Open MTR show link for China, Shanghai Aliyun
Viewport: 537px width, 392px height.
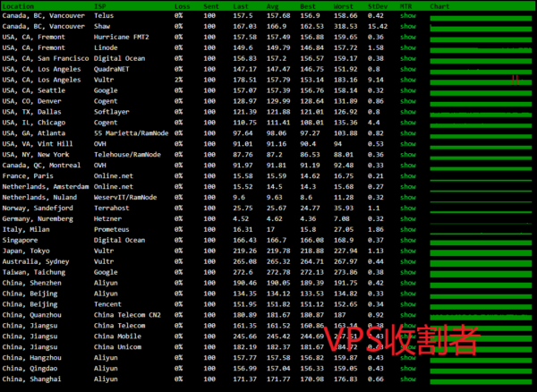point(407,379)
